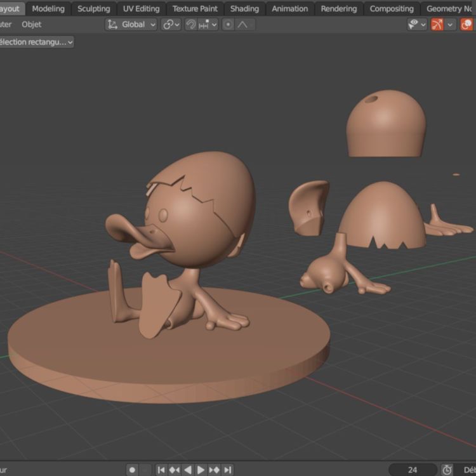Toggle the viewport overlays button
The image size is (476, 476).
point(467,25)
